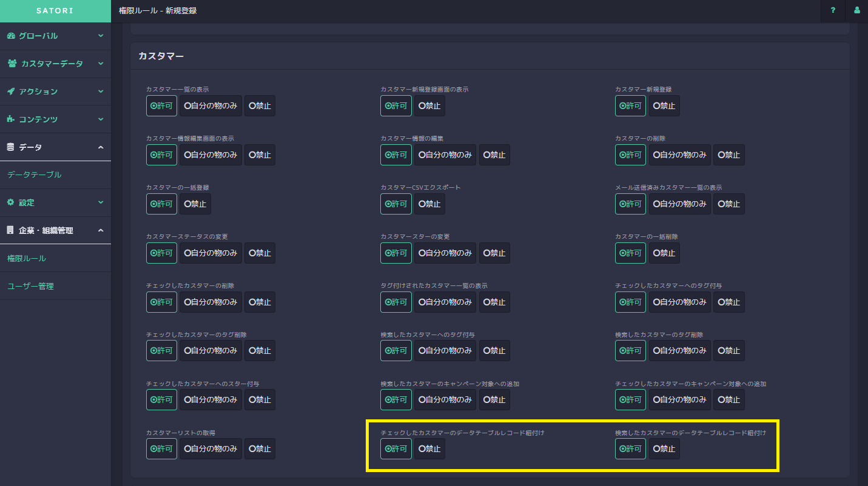Collapse the データ menu chevron

click(x=101, y=147)
